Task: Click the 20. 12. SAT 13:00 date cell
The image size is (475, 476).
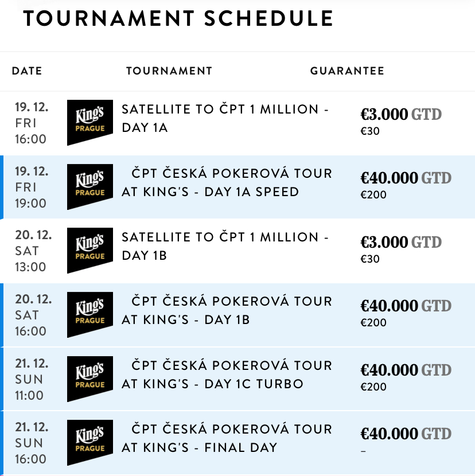Action: click(x=33, y=251)
